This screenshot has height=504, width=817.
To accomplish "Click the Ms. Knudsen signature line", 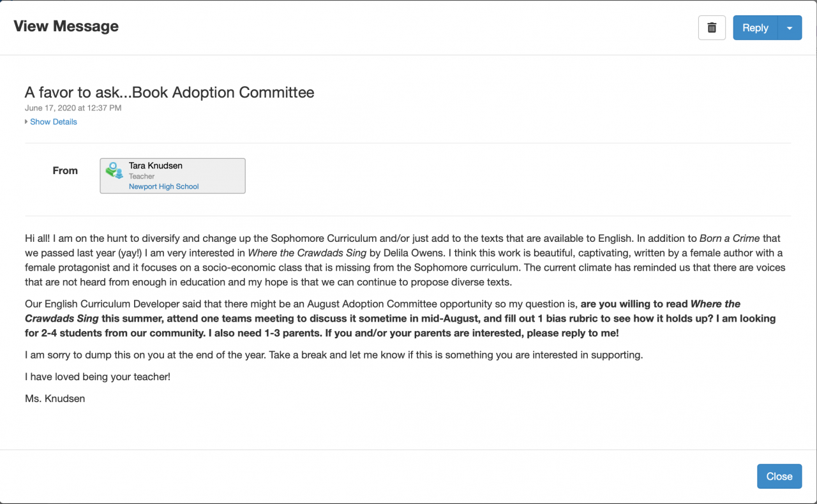I will (55, 399).
